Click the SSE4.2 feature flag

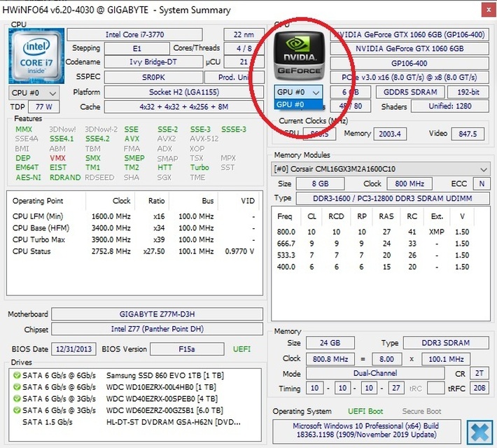(97, 139)
